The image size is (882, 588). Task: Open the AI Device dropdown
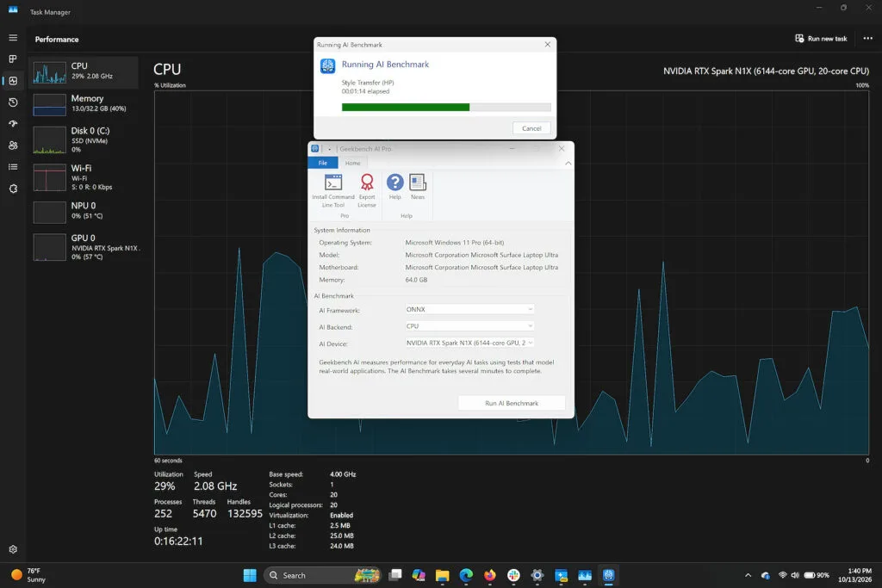[x=469, y=343]
